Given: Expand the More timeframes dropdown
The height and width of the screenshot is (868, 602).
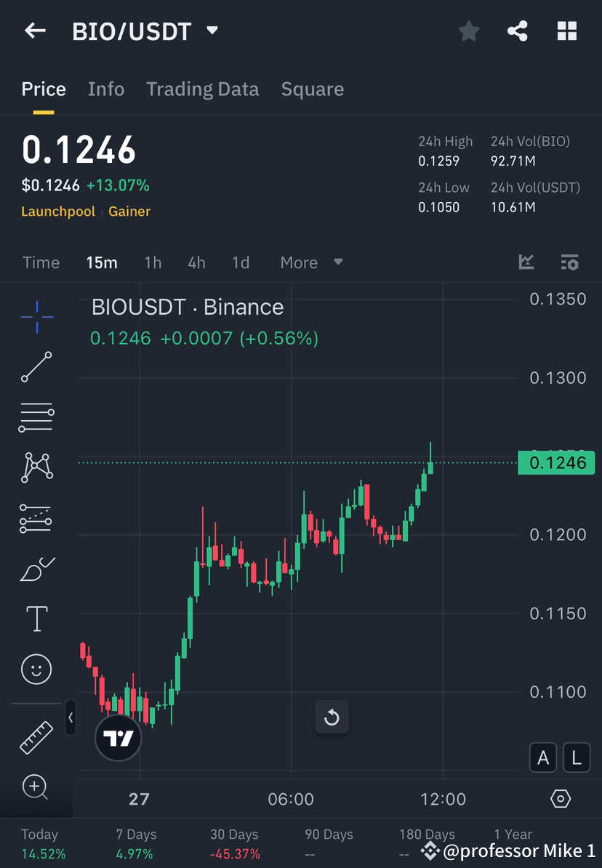Looking at the screenshot, I should pyautogui.click(x=311, y=262).
